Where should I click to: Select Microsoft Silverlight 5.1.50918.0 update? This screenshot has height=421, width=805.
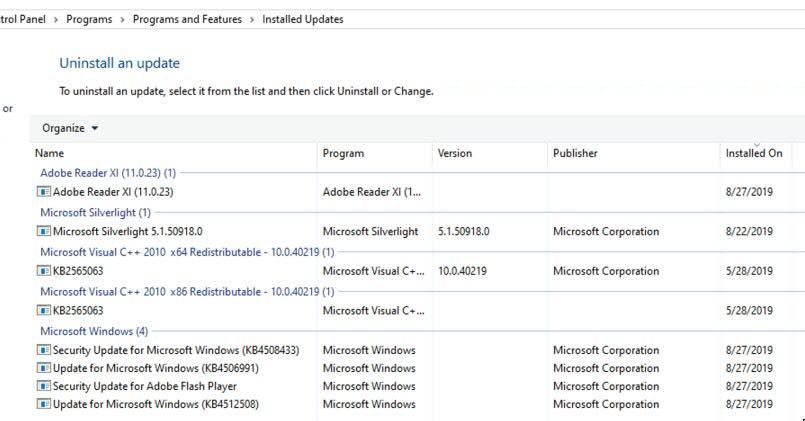coord(128,232)
